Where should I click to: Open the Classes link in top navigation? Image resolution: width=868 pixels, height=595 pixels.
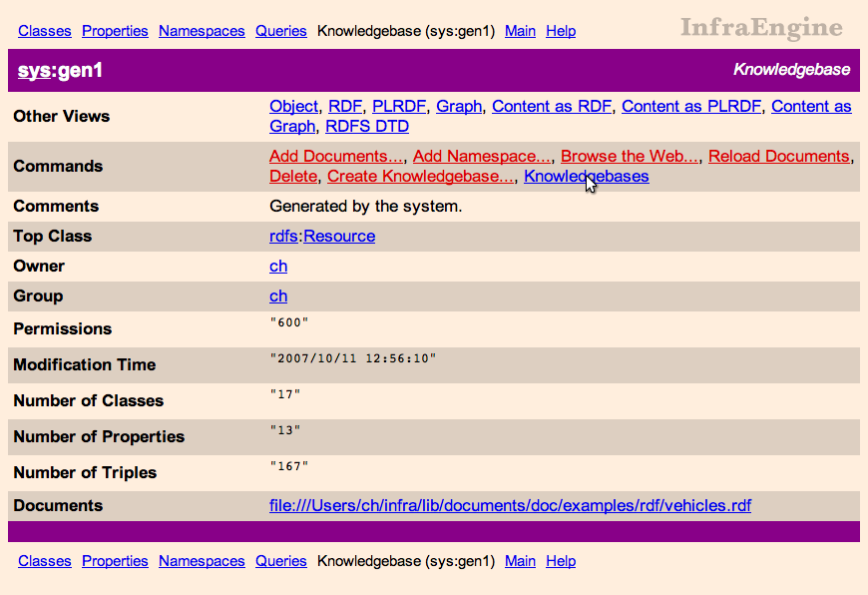[44, 31]
